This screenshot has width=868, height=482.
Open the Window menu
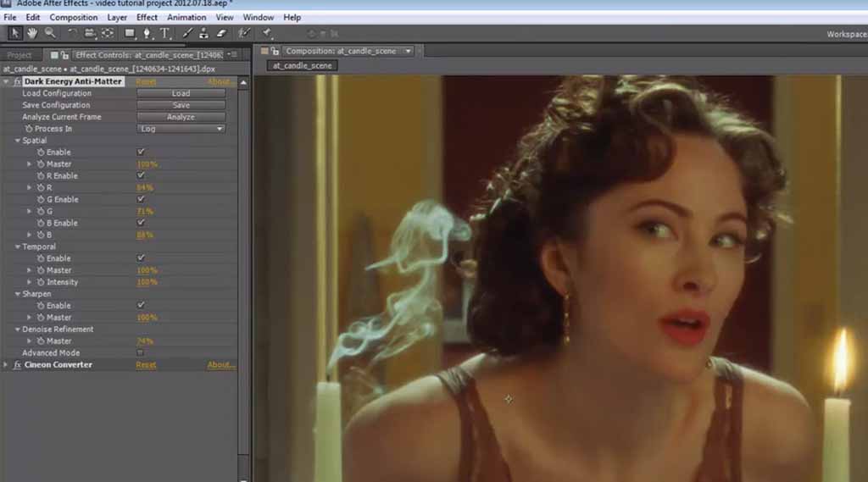259,18
